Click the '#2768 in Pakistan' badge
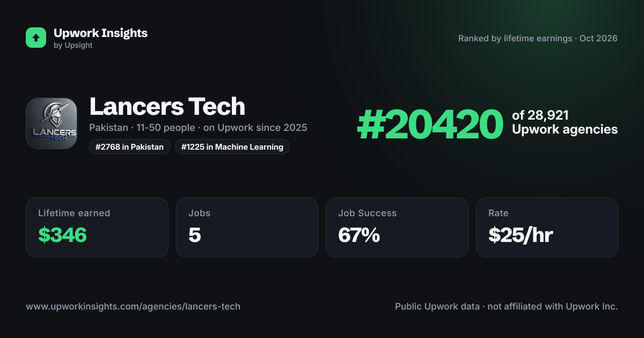This screenshot has width=644, height=338. tap(130, 146)
